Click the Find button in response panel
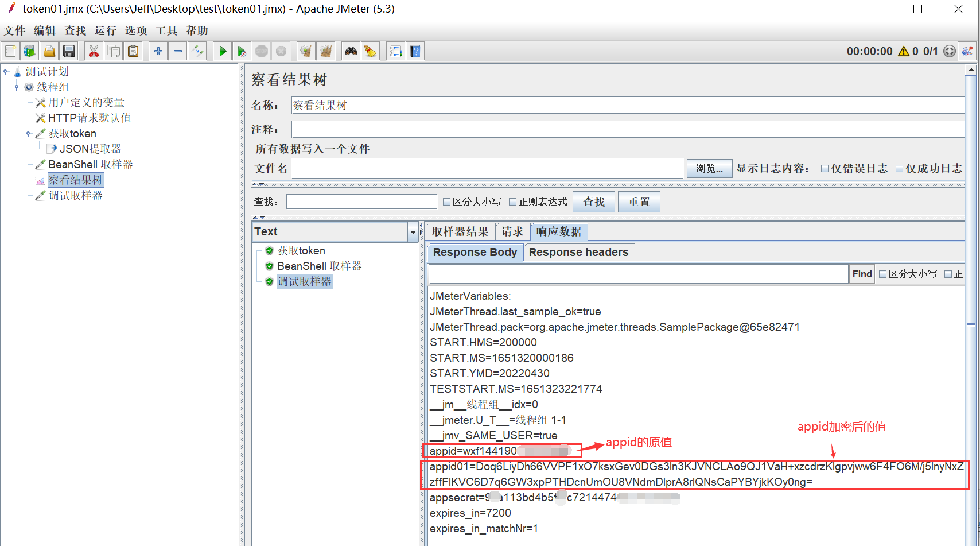980x546 pixels. click(862, 274)
